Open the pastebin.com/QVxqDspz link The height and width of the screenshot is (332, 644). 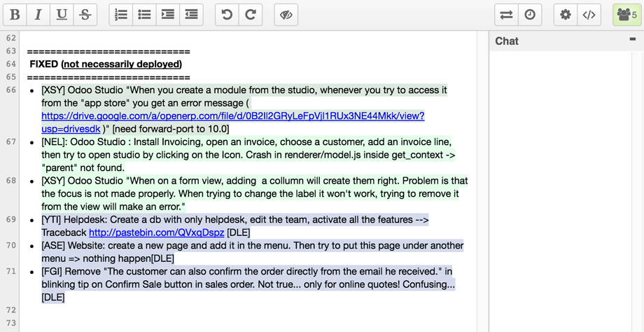[x=157, y=233]
